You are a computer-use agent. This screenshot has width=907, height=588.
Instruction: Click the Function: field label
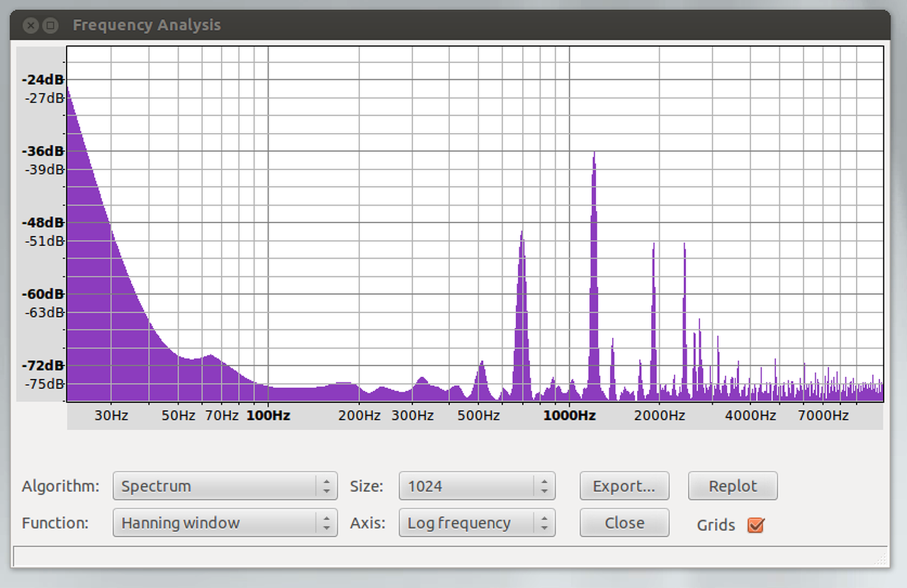55,524
